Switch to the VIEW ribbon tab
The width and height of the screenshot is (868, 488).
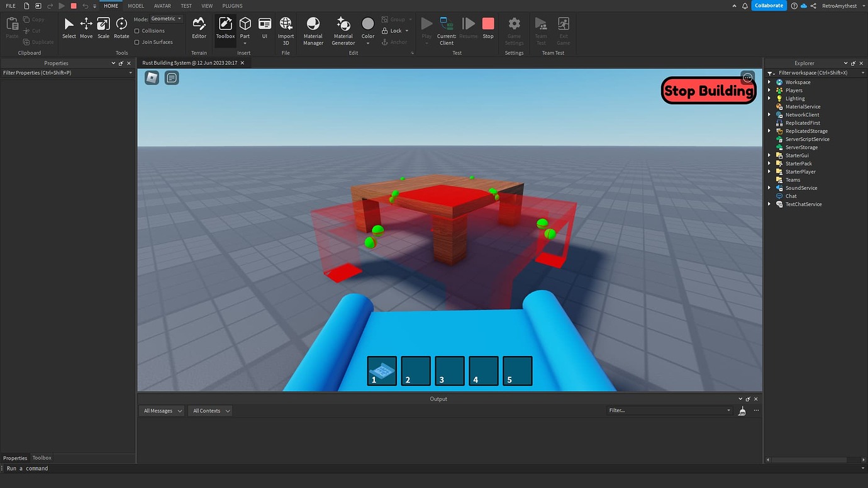tap(207, 6)
